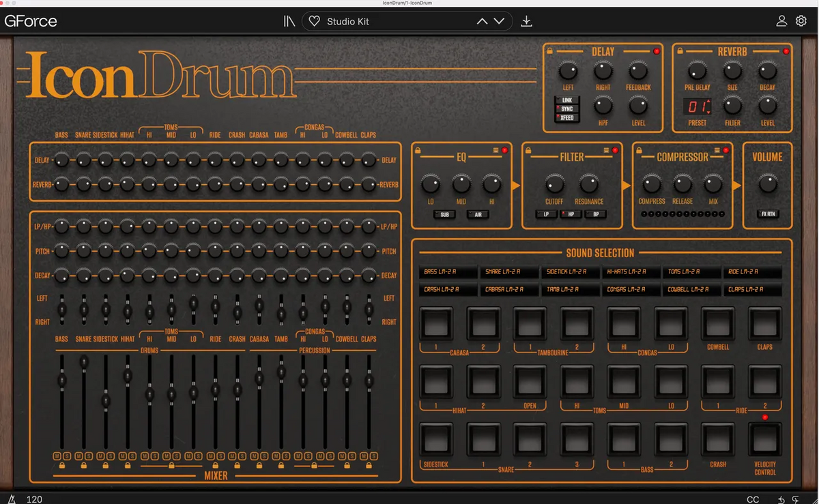Screen dimensions: 819x504
Task: Click the Snare channel mixer lock
Action: 84,466
